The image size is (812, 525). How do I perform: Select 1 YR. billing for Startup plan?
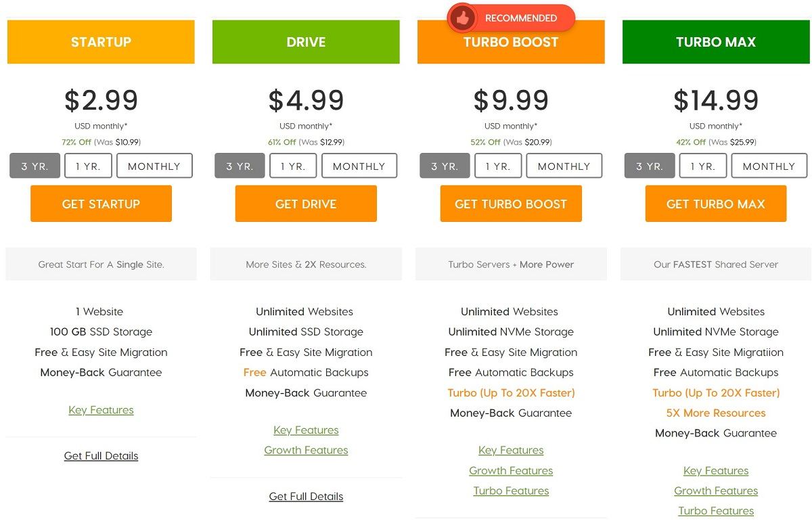[88, 166]
